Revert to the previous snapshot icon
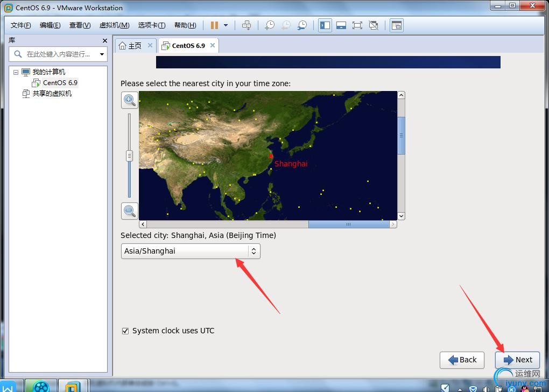 tap(286, 25)
